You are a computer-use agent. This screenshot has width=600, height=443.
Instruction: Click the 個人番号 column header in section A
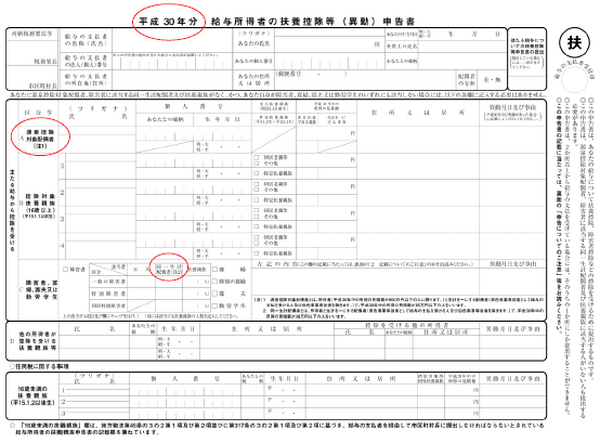tap(193, 107)
